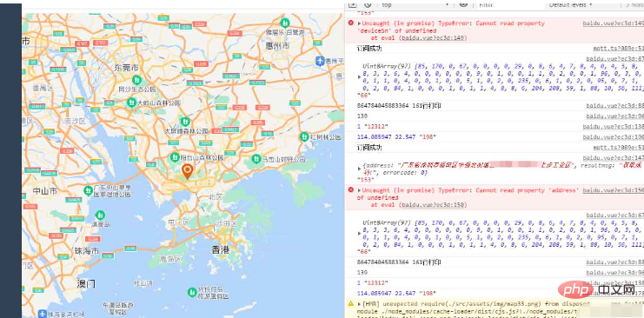The height and width of the screenshot is (318, 644).
Task: Expand the {address: ...} object log
Action: point(360,168)
